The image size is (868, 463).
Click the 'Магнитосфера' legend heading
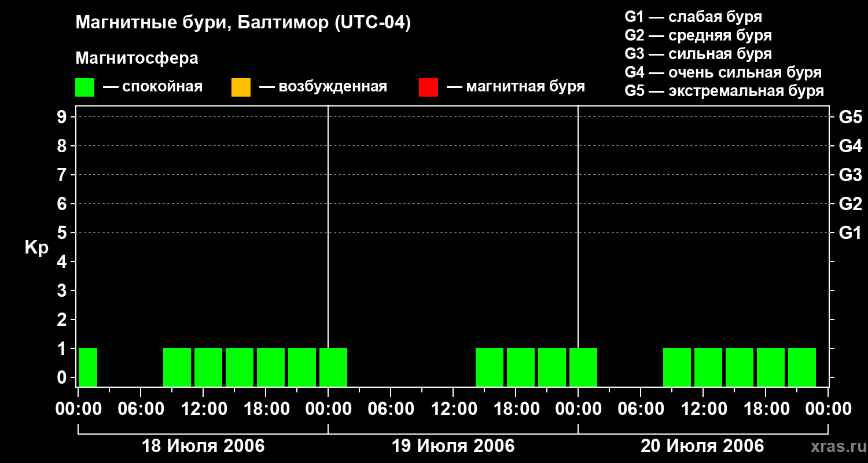(x=137, y=58)
